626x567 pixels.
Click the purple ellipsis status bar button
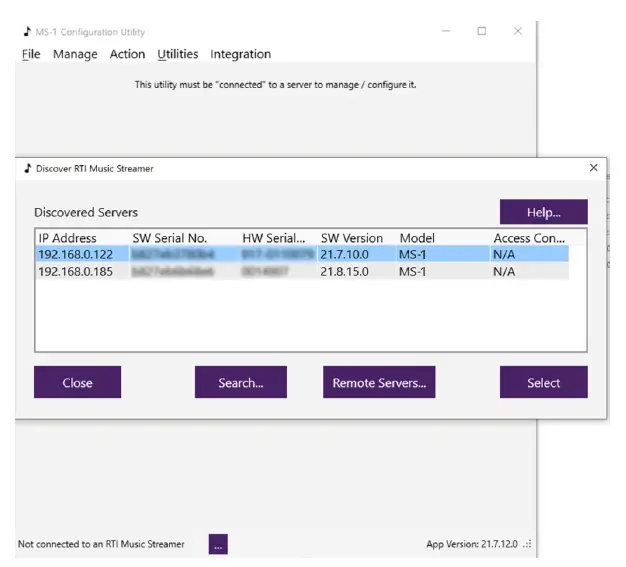coord(218,544)
